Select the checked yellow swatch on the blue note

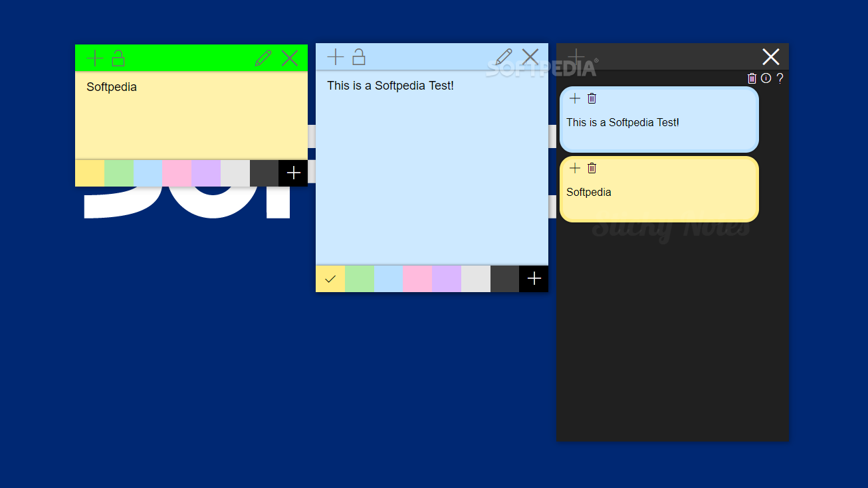tap(330, 279)
